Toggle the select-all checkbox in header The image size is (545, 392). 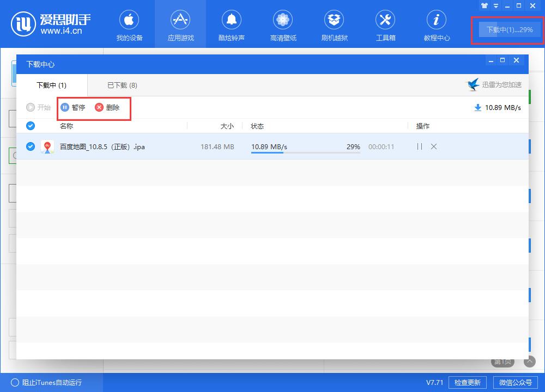tap(31, 126)
